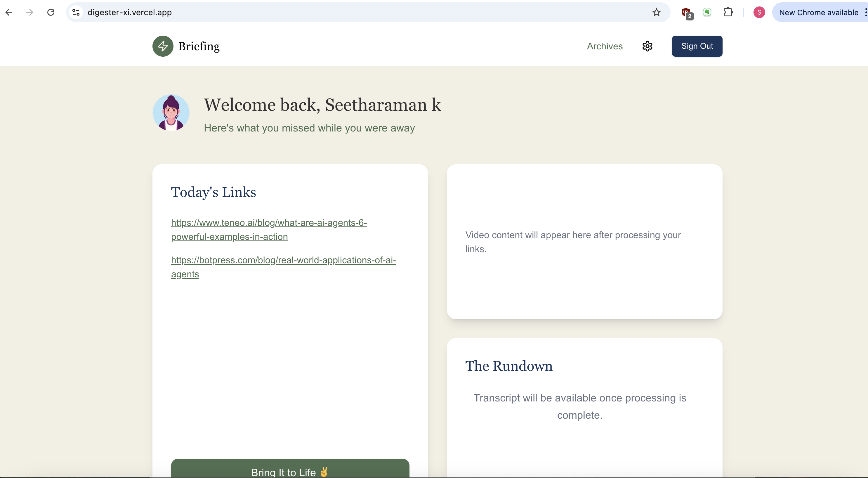Viewport: 868px width, 478px height.
Task: Go back with browser back arrow
Action: [x=9, y=13]
